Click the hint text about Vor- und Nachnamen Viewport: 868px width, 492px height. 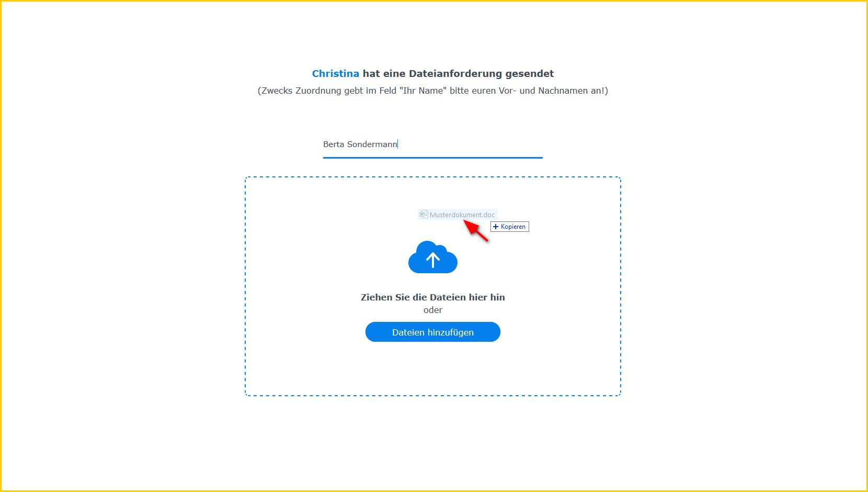point(432,91)
